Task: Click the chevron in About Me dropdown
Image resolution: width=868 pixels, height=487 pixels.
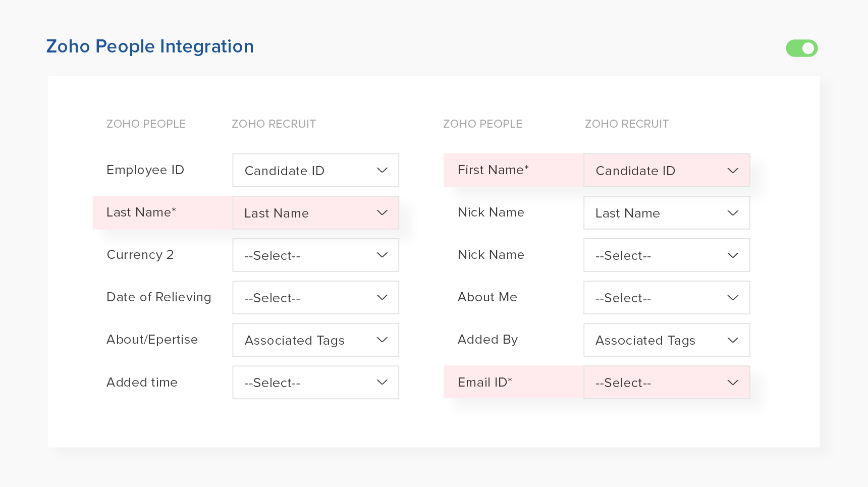Action: pyautogui.click(x=733, y=298)
